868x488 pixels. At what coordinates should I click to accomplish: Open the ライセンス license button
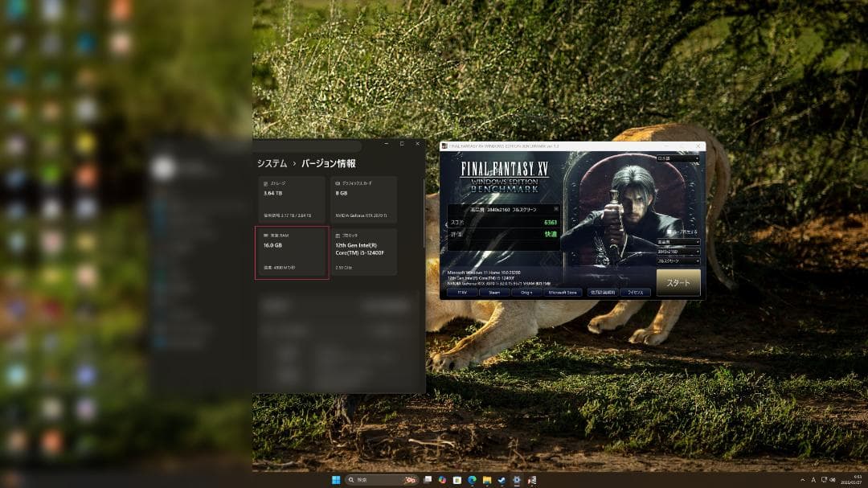pos(635,293)
